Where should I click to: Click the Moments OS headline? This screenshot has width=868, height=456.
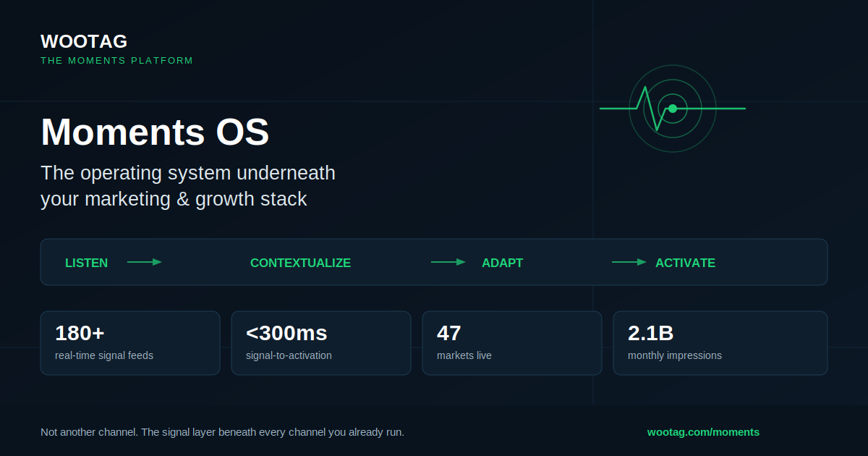[155, 132]
